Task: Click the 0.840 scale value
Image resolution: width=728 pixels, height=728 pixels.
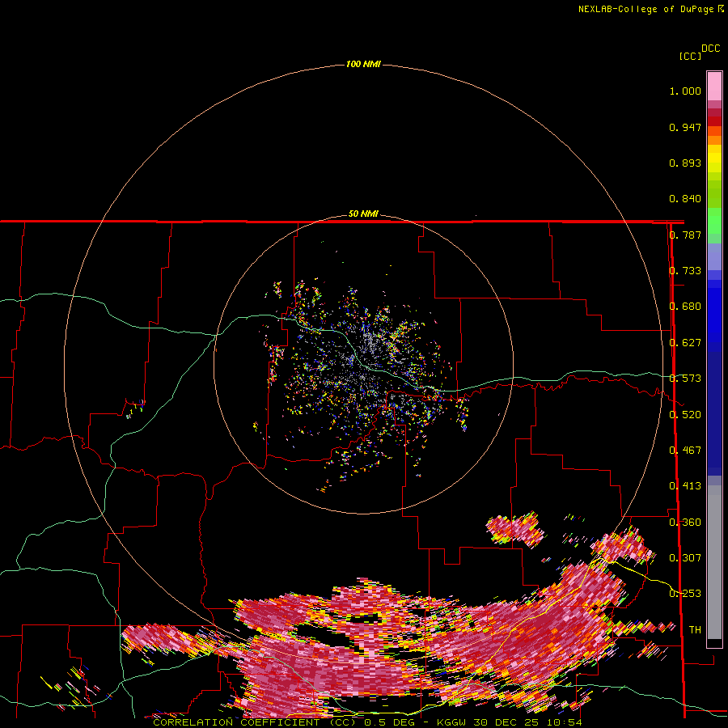Action: (x=685, y=199)
